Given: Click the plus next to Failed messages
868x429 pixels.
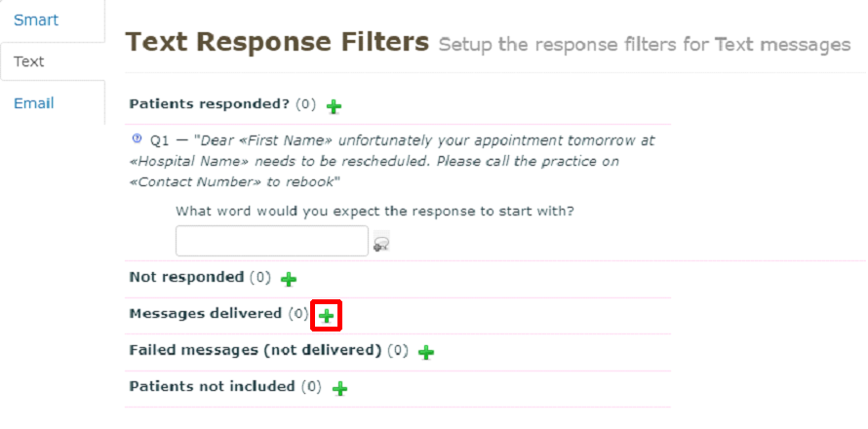Looking at the screenshot, I should click(426, 352).
